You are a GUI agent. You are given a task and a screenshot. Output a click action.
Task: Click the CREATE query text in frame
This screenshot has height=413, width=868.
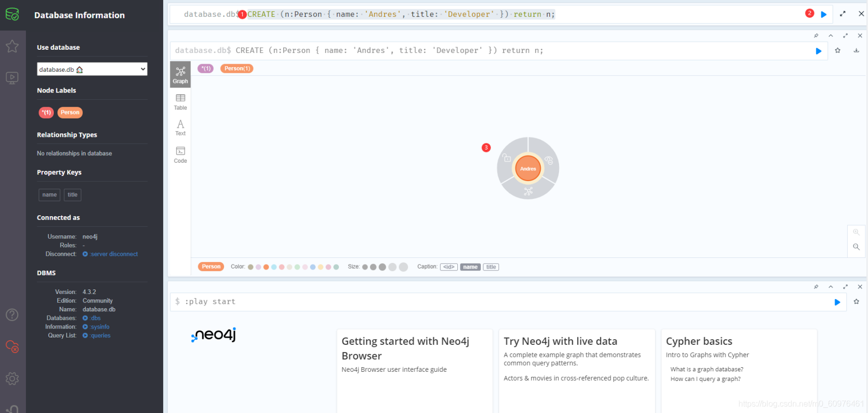389,50
